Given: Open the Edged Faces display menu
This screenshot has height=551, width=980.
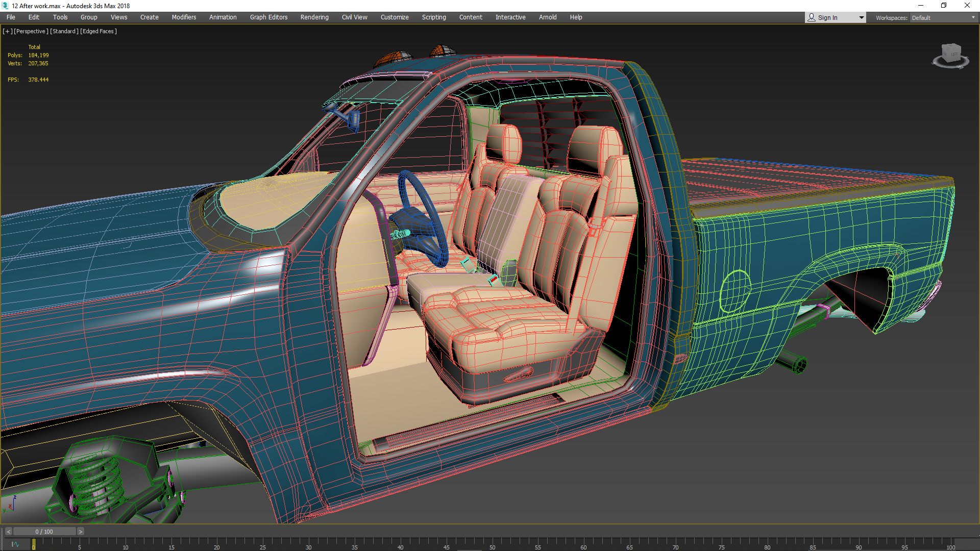Looking at the screenshot, I should click(99, 31).
